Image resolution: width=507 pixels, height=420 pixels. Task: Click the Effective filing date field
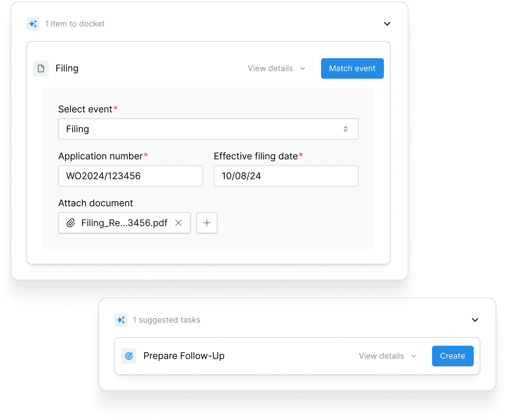[286, 176]
